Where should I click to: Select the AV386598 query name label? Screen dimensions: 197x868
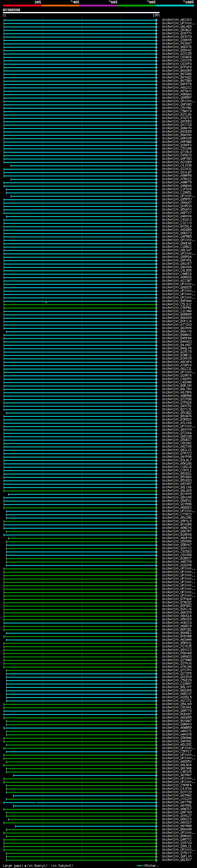pyautogui.click(x=11, y=10)
